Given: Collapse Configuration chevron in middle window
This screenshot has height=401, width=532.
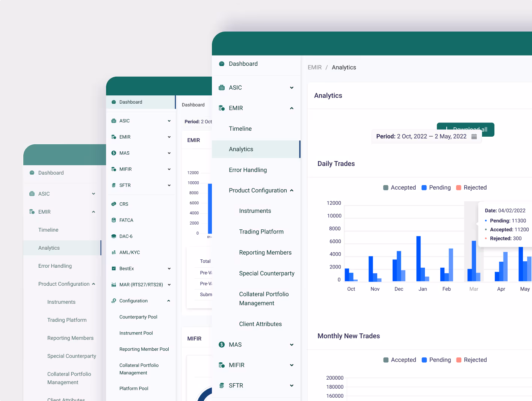Looking at the screenshot, I should pyautogui.click(x=169, y=301).
